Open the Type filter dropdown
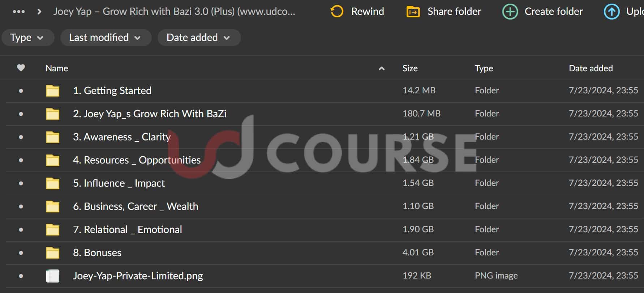 pyautogui.click(x=27, y=38)
